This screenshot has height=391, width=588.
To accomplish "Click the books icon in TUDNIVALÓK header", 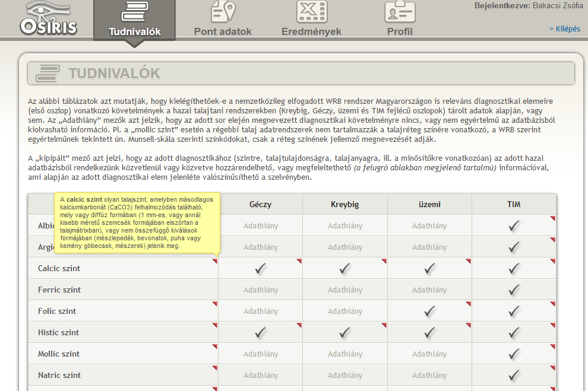I will [x=48, y=74].
